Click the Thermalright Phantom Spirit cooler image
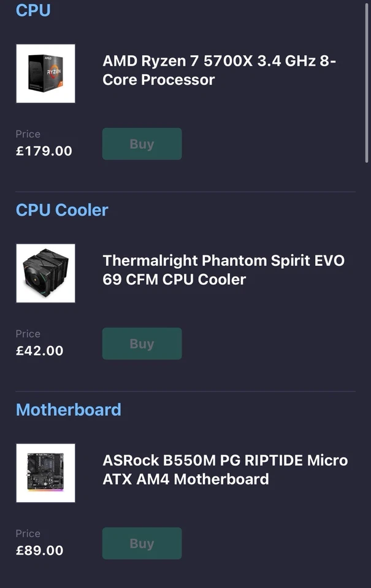The image size is (371, 588). pyautogui.click(x=45, y=273)
